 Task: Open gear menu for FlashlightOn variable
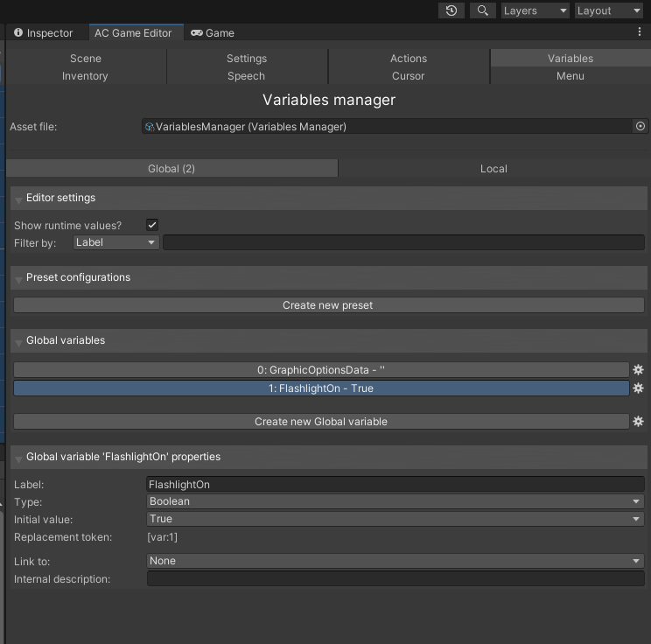coord(638,388)
